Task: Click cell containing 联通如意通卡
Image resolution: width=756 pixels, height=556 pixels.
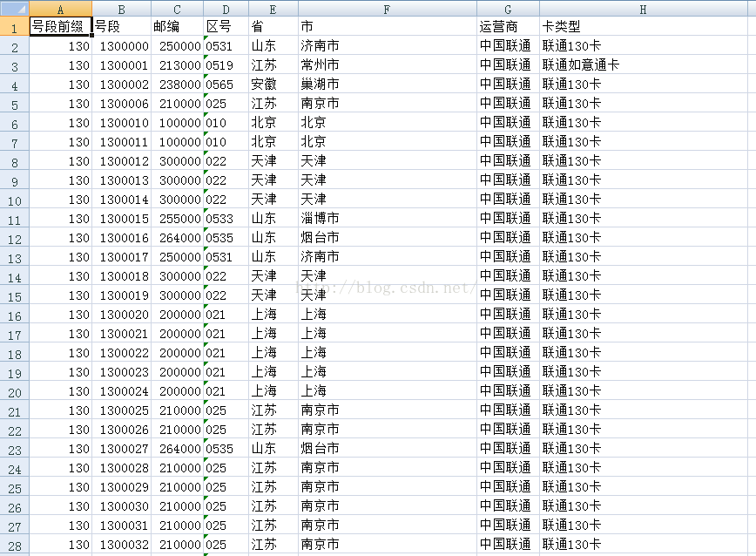Action: click(x=643, y=65)
